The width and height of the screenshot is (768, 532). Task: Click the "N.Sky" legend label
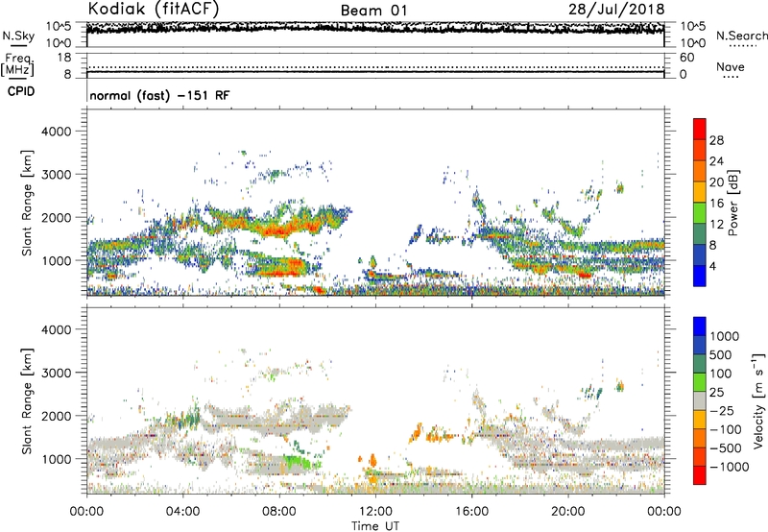(18, 36)
